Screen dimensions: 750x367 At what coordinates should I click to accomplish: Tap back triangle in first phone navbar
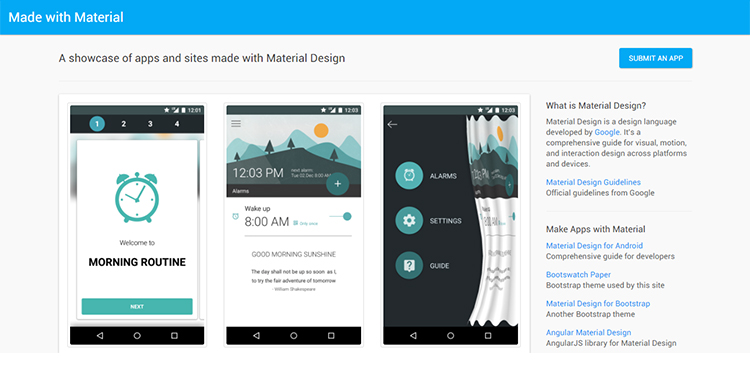coord(99,336)
